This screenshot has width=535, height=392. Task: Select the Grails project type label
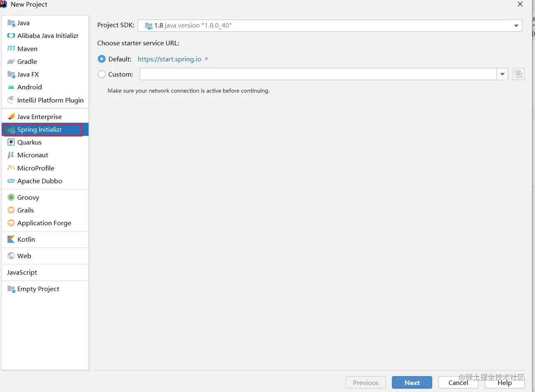coord(26,210)
